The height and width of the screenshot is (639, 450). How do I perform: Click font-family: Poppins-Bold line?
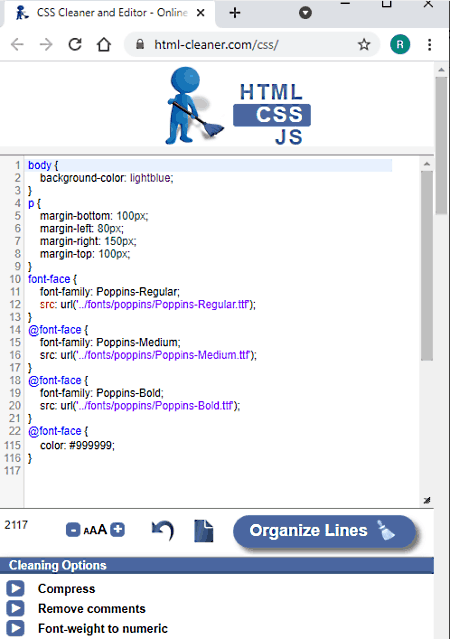(101, 393)
